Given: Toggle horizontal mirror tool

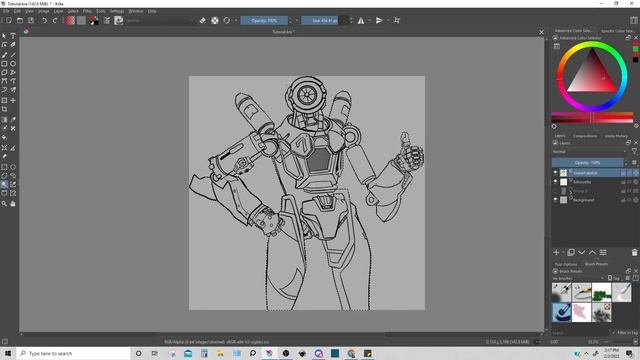Looking at the screenshot, I should (361, 20).
